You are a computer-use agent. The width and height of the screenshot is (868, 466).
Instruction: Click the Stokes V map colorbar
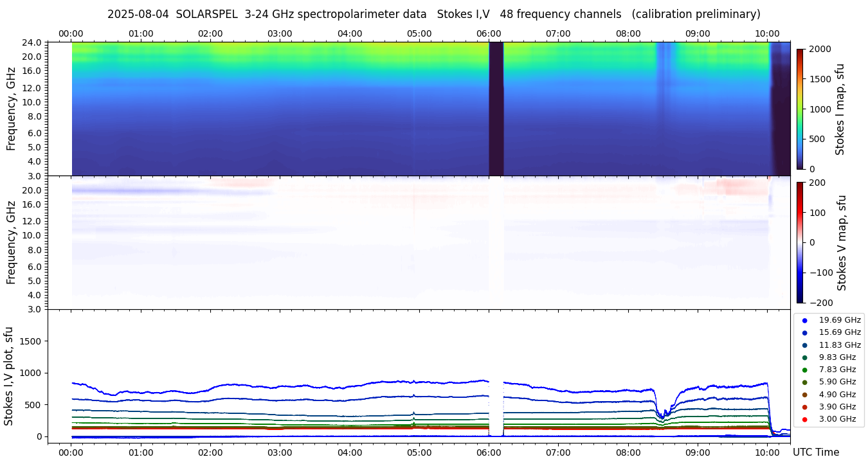800,242
